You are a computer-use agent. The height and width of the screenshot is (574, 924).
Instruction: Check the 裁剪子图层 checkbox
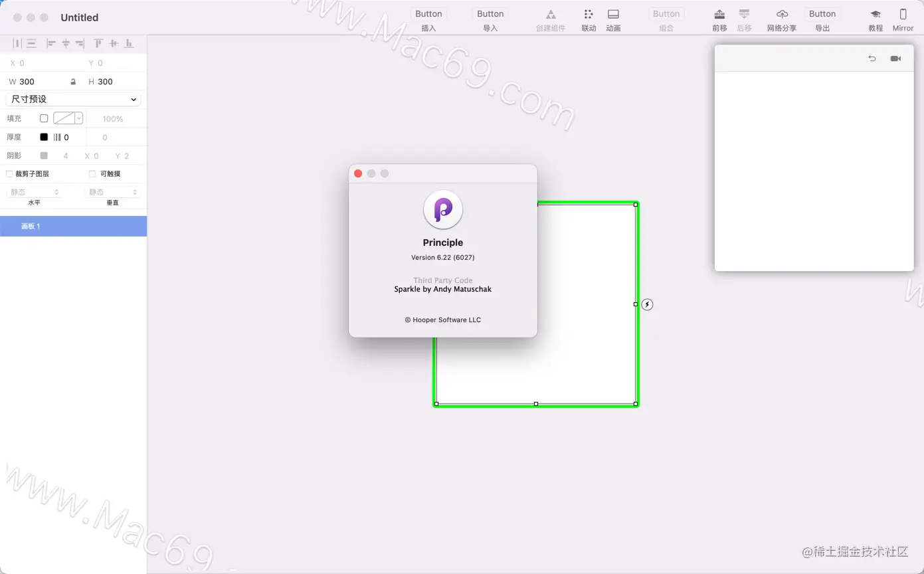tap(9, 173)
